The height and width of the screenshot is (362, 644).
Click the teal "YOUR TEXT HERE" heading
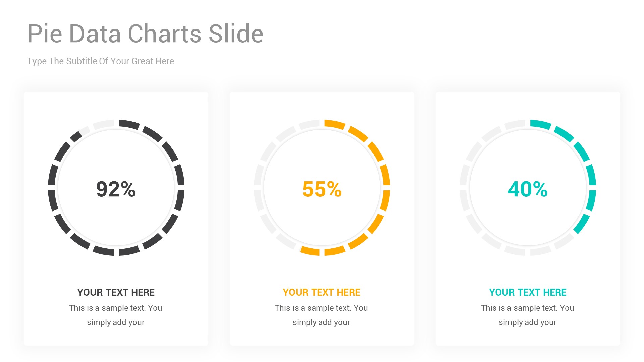[x=528, y=292]
